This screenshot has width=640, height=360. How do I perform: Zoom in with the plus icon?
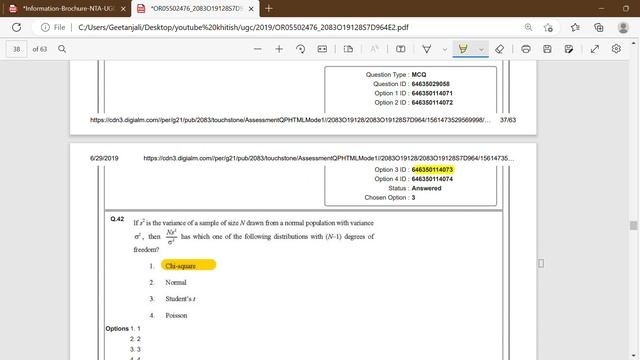[x=279, y=49]
